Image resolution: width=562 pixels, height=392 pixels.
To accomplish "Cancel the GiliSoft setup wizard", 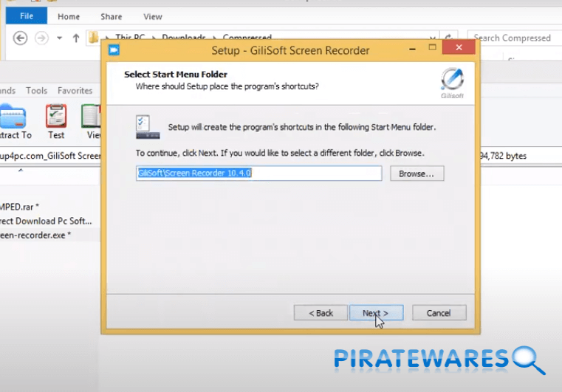I will 439,313.
